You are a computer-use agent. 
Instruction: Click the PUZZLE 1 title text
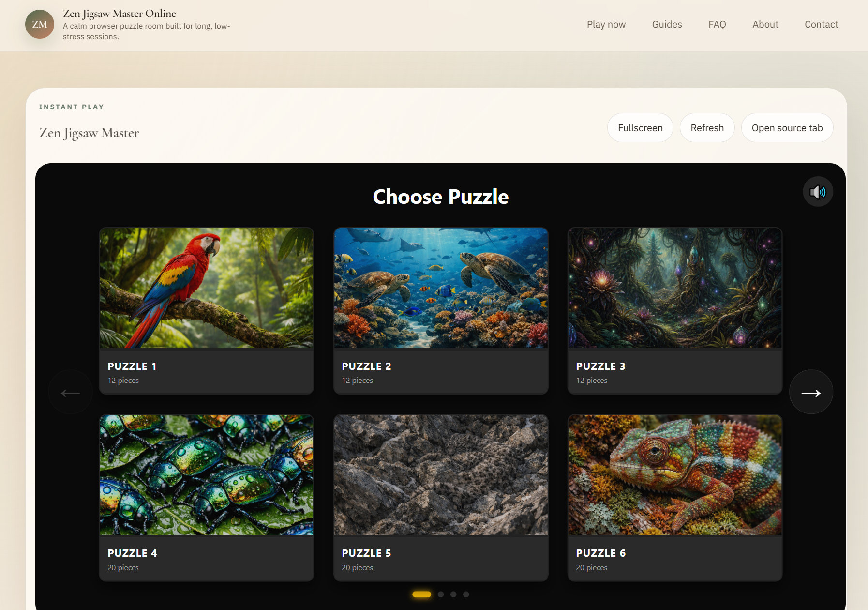132,366
